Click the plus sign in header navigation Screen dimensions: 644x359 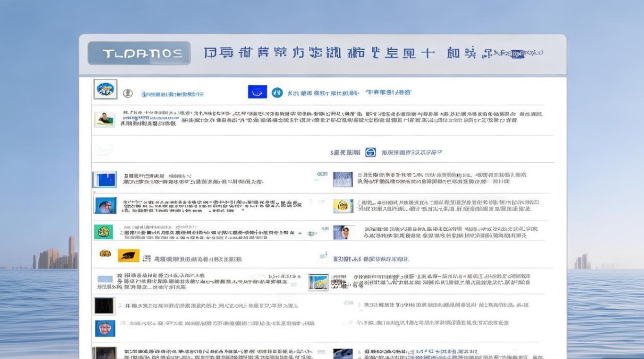coord(427,53)
